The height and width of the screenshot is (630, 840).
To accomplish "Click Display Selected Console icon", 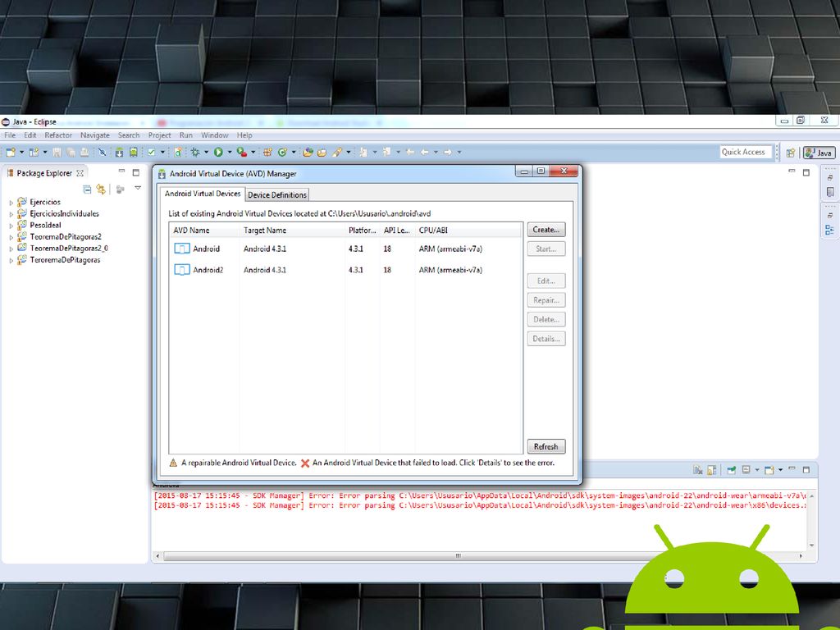I will pos(746,470).
